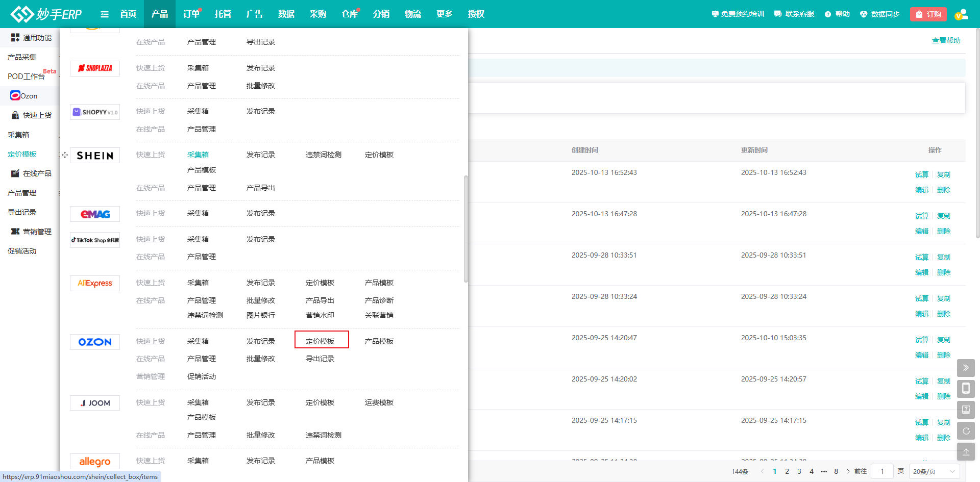Click the floating mobile phone icon

(966, 389)
